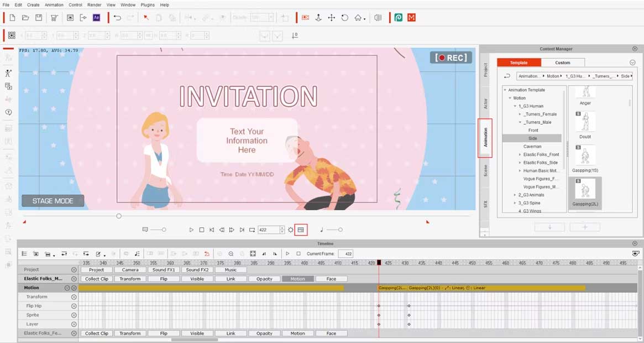Open the render settings gear icon
Screen dimensions: 644x343
(x=291, y=229)
